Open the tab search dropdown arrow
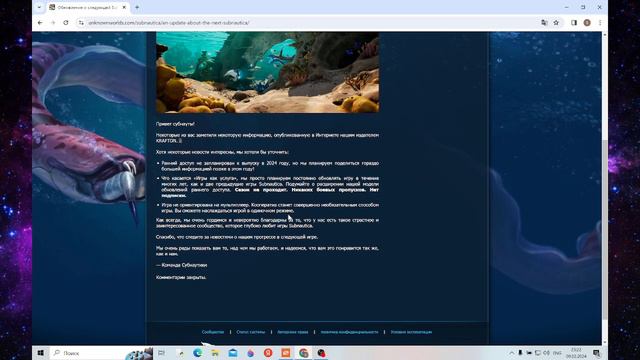This screenshot has width=640, height=360. coord(39,7)
